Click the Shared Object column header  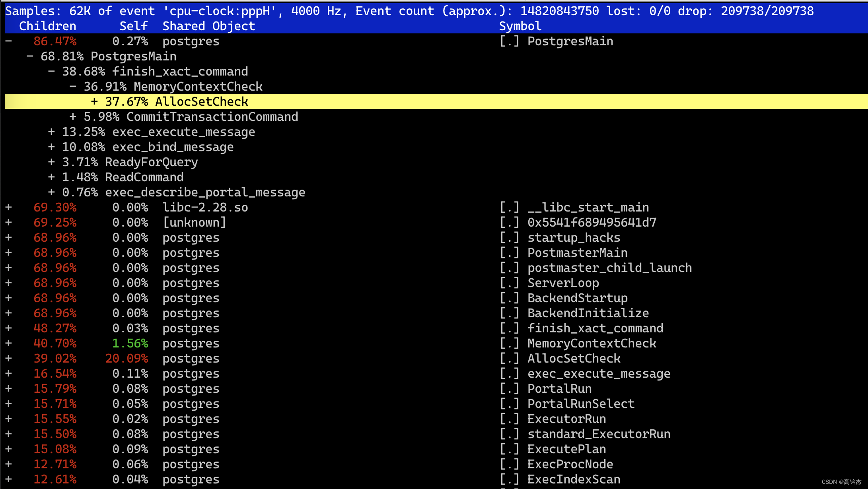(x=209, y=26)
